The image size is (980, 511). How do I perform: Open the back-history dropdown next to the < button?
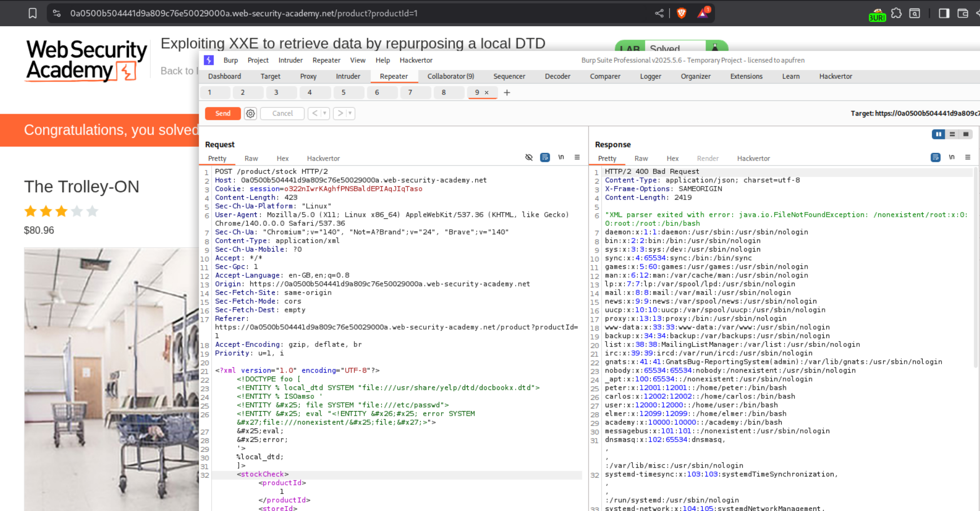pos(324,113)
